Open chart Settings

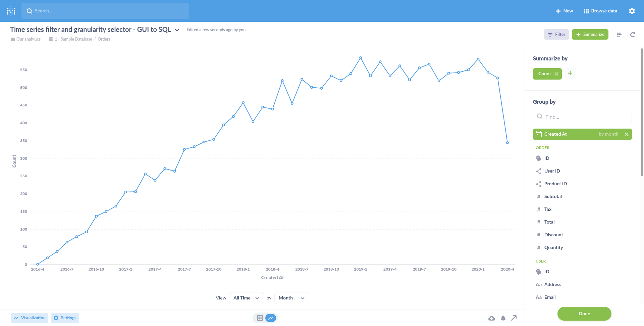65,318
